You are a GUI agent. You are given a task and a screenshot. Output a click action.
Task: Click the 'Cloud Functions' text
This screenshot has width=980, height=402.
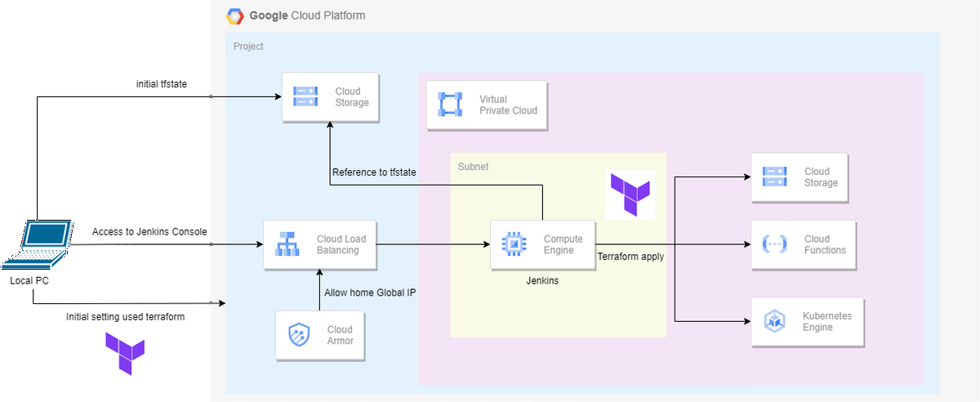click(x=825, y=244)
